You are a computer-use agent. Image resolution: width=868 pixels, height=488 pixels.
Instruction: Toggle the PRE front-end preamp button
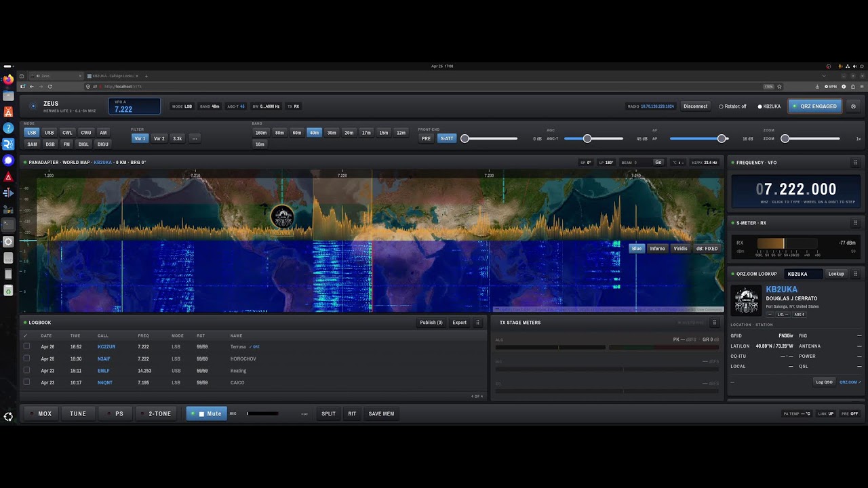426,138
